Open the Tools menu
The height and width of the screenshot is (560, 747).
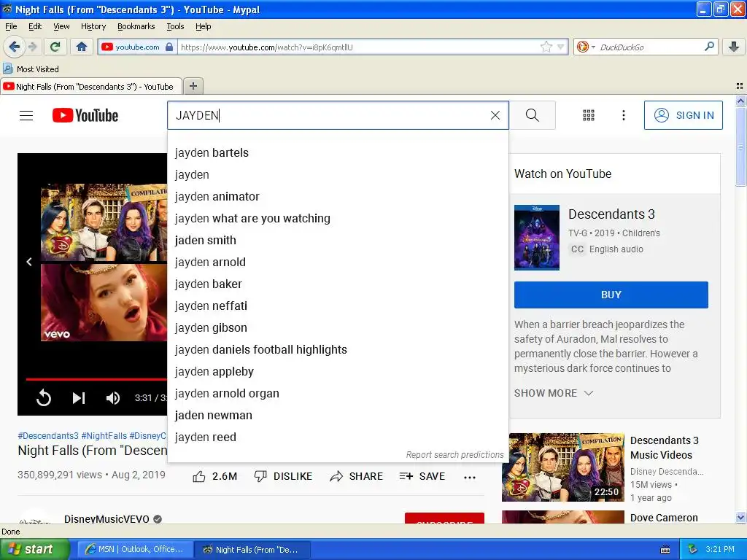pyautogui.click(x=175, y=26)
